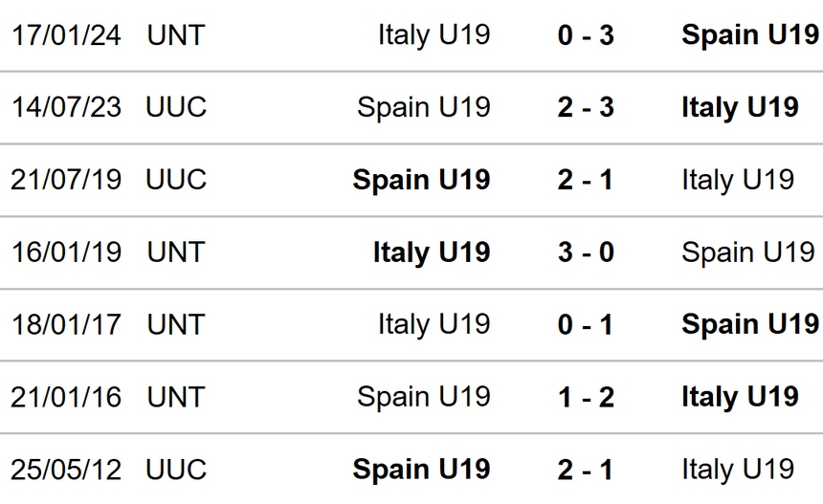Click Spain U19 away team on 16/01/19
Image resolution: width=823 pixels, height=504 pixels.
(x=747, y=252)
